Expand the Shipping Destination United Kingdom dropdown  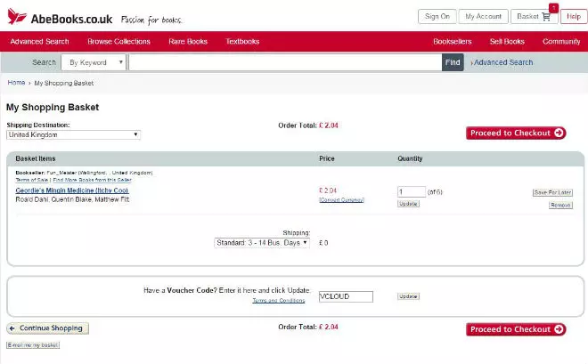point(73,134)
